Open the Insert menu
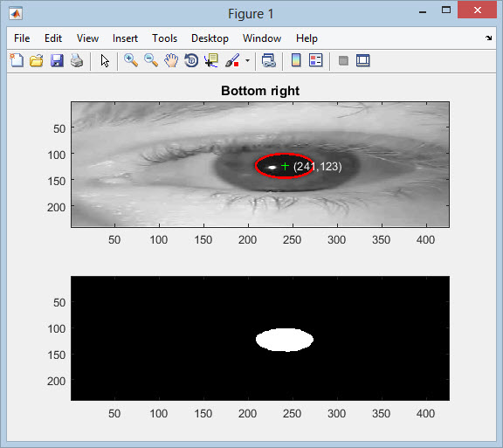The height and width of the screenshot is (448, 503). tap(125, 38)
